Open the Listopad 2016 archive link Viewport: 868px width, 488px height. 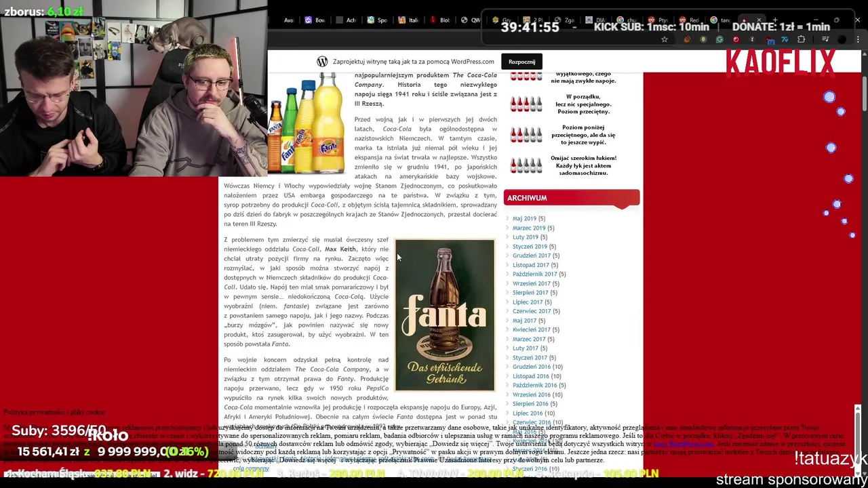(531, 376)
